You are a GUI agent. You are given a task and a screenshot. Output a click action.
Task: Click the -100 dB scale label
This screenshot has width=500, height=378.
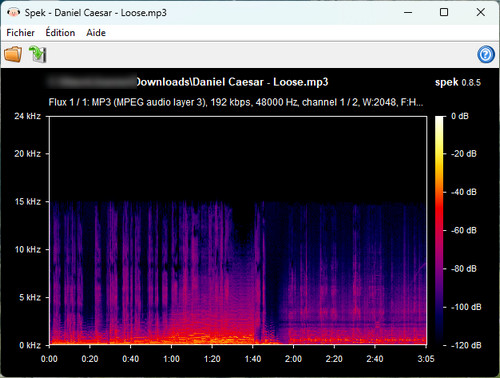[466, 307]
